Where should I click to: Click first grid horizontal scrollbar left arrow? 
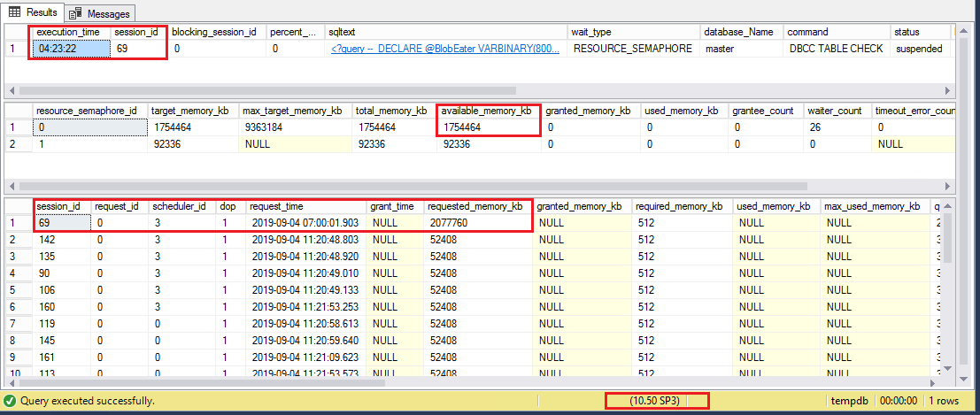(12, 90)
